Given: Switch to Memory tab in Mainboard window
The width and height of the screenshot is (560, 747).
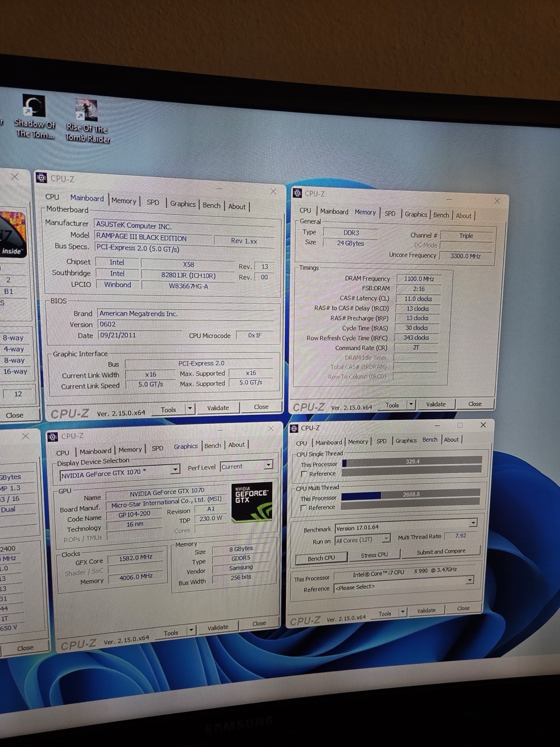Looking at the screenshot, I should point(124,201).
